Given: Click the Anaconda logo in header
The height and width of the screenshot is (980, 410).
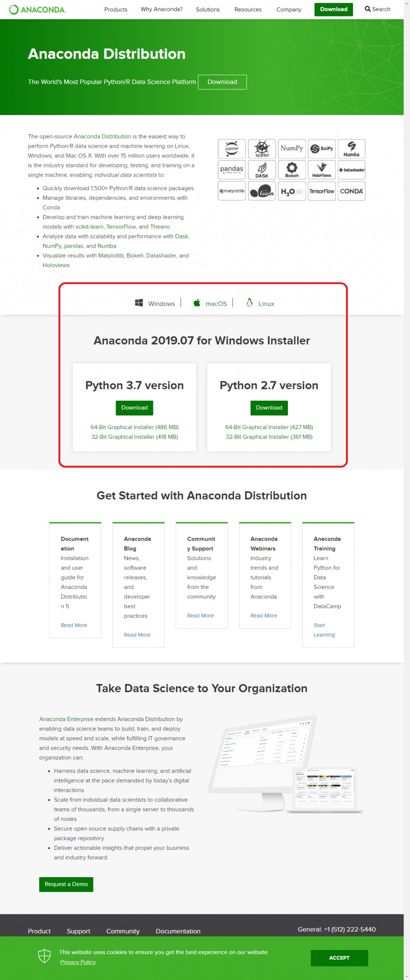Looking at the screenshot, I should tap(37, 10).
